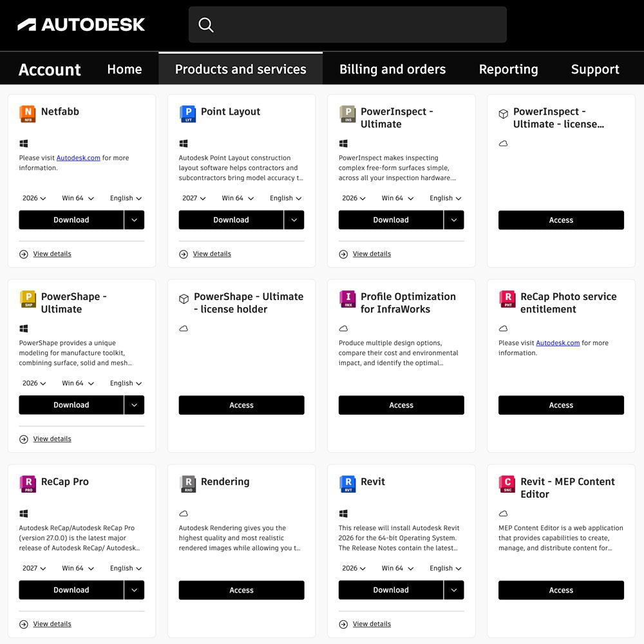
Task: Click the Account heading
Action: [50, 70]
